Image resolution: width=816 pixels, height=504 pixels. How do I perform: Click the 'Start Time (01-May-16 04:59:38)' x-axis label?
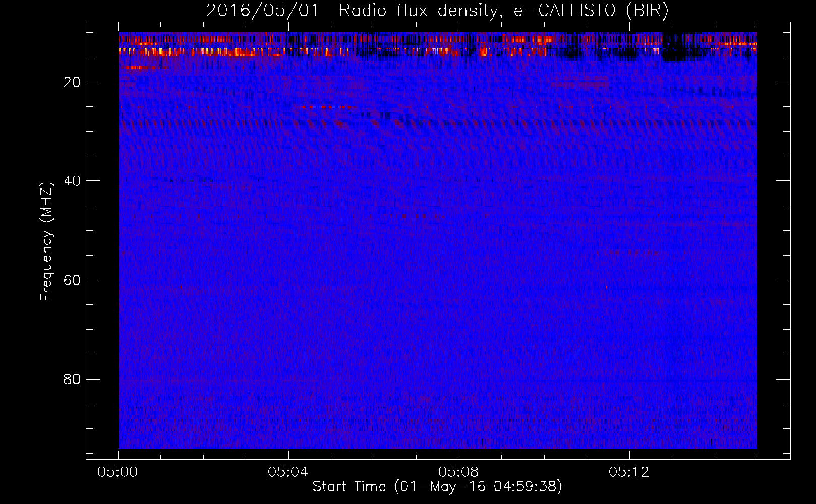point(437,487)
